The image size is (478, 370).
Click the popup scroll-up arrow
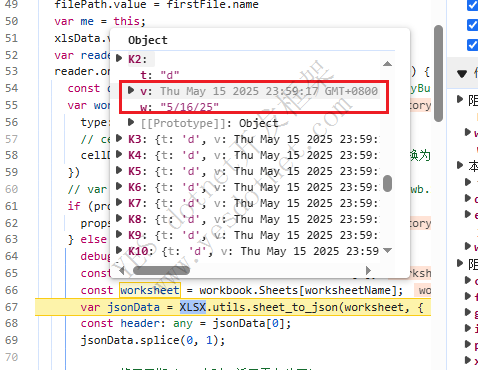tap(387, 63)
